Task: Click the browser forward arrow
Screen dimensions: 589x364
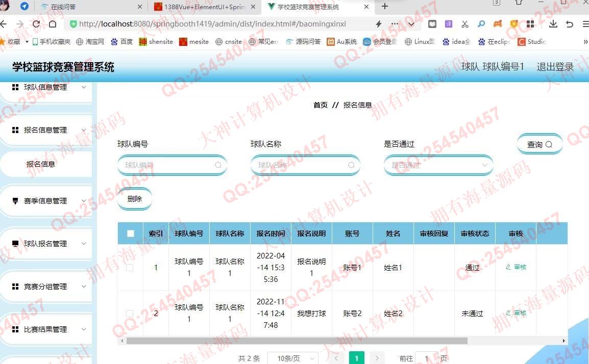Action: pos(19,24)
